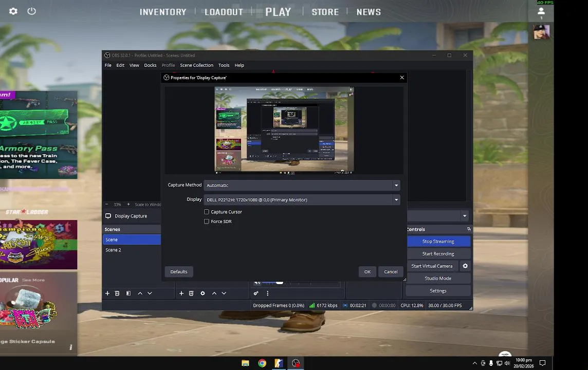Open audio mixer three-dot menu

point(267,293)
